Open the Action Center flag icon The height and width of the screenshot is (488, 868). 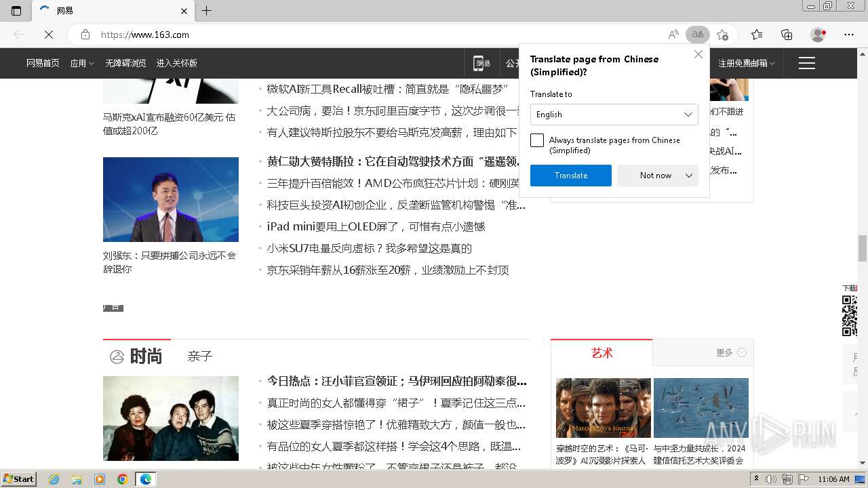pyautogui.click(x=804, y=479)
